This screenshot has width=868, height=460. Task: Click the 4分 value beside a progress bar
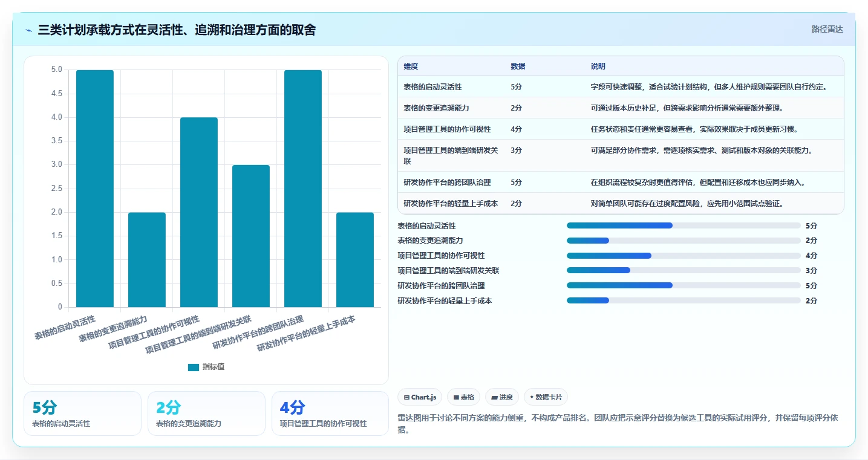pyautogui.click(x=811, y=256)
